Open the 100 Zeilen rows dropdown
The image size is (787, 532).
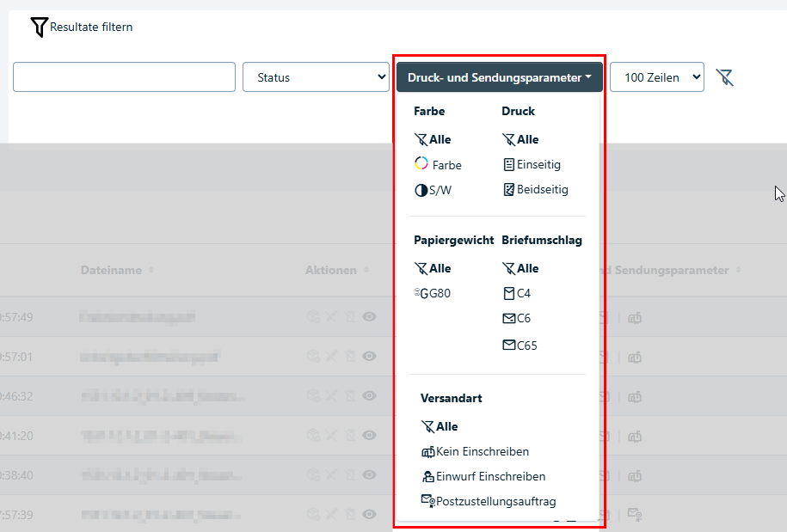[656, 77]
